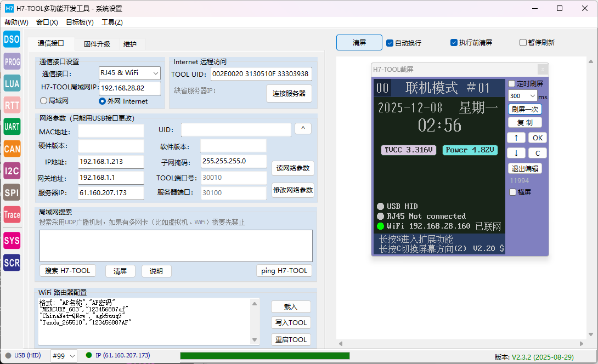
Task: Enable the 暂停刷新 checkbox
Action: pyautogui.click(x=523, y=43)
